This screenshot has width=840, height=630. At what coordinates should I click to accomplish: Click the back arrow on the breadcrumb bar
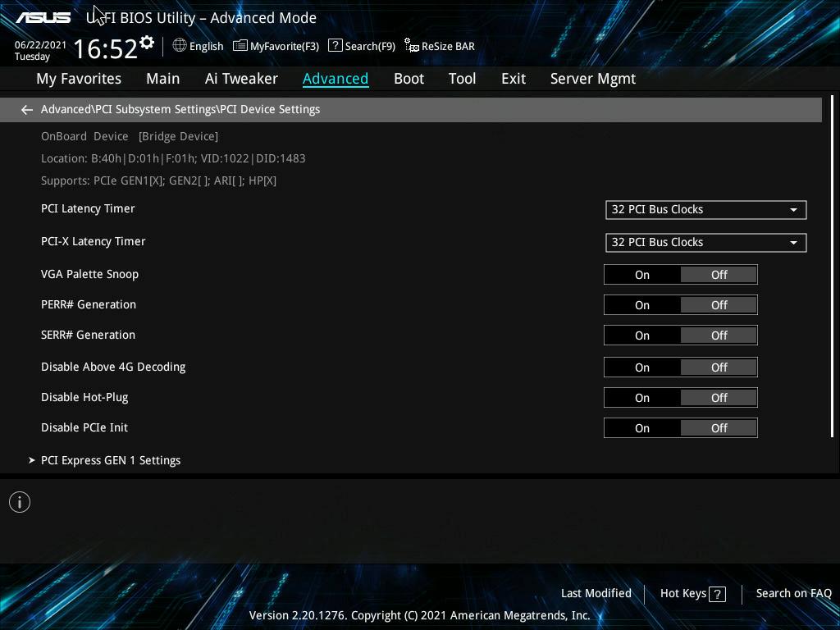[26, 109]
